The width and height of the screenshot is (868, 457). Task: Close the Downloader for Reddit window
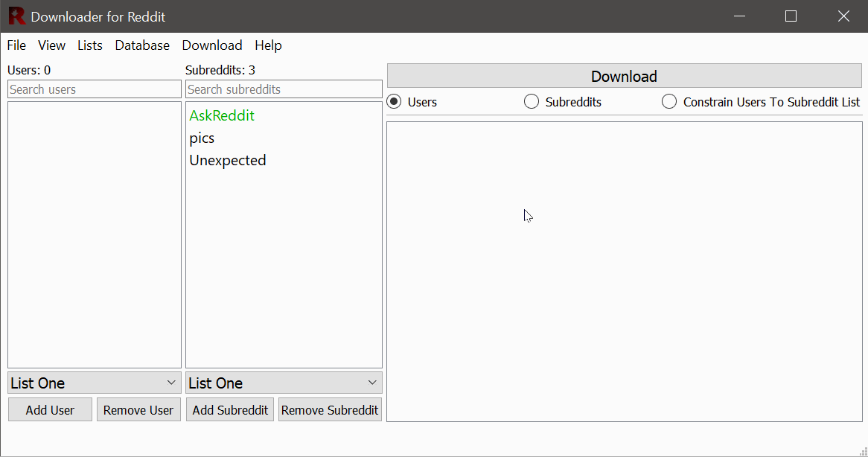(x=843, y=16)
